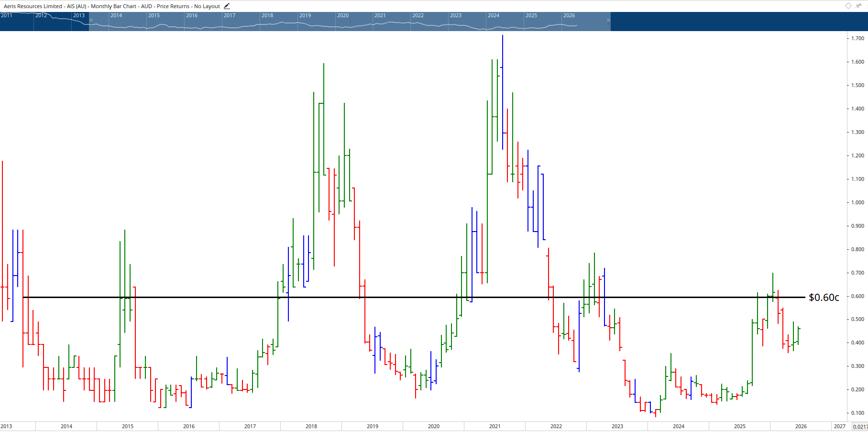
Task: Click the 2021 year label on bottom axis
Action: (x=495, y=426)
